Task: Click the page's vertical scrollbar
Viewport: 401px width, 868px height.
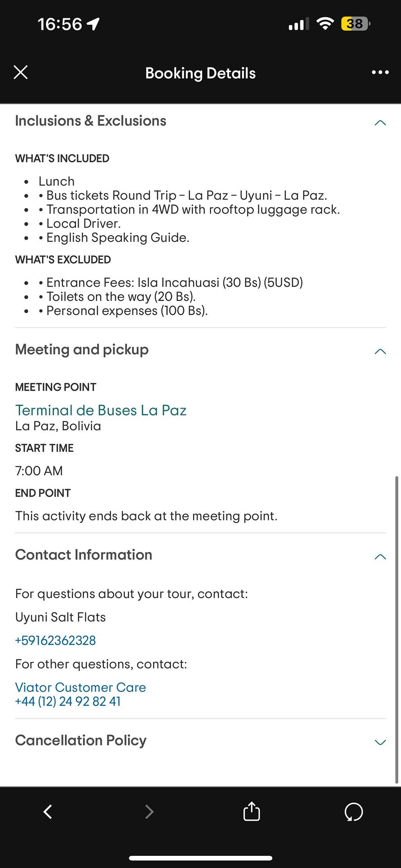Action: tap(397, 630)
